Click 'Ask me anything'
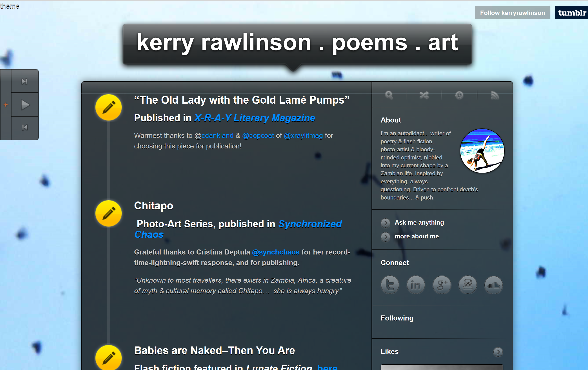This screenshot has height=370, width=588. [x=419, y=222]
